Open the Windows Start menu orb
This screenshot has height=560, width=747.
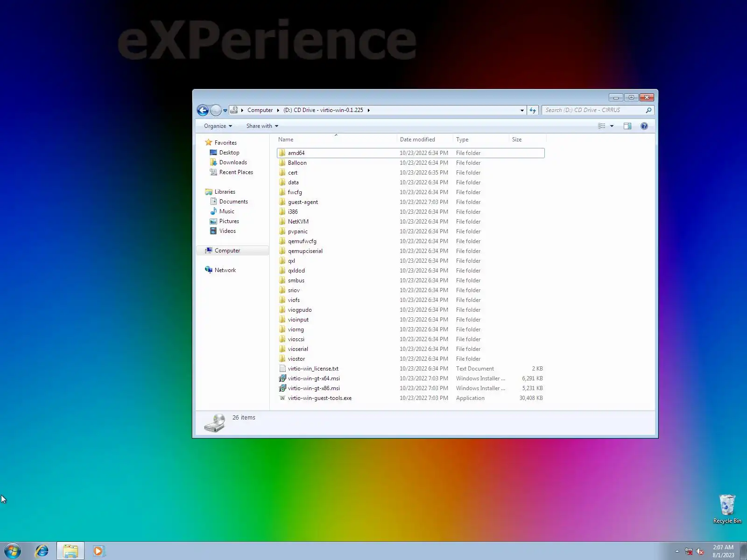click(12, 551)
